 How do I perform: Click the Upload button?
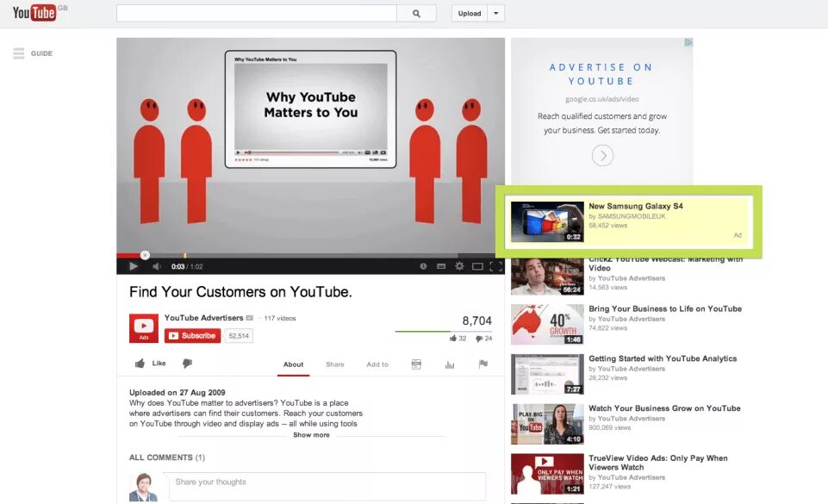click(470, 13)
